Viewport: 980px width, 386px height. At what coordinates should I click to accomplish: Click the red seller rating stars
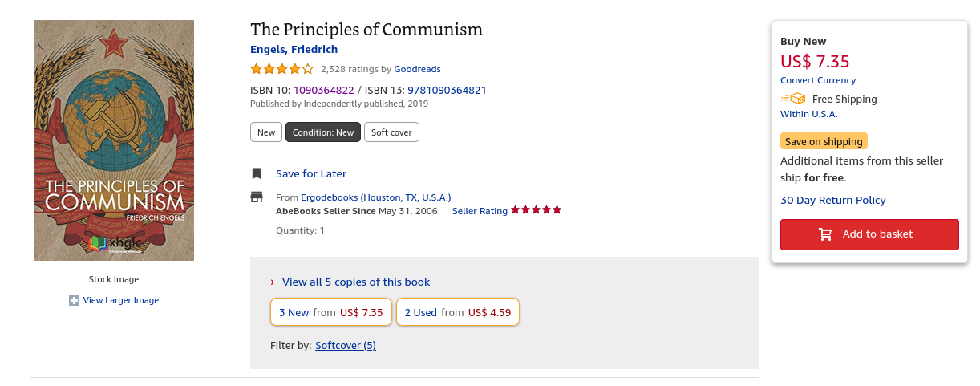(536, 210)
